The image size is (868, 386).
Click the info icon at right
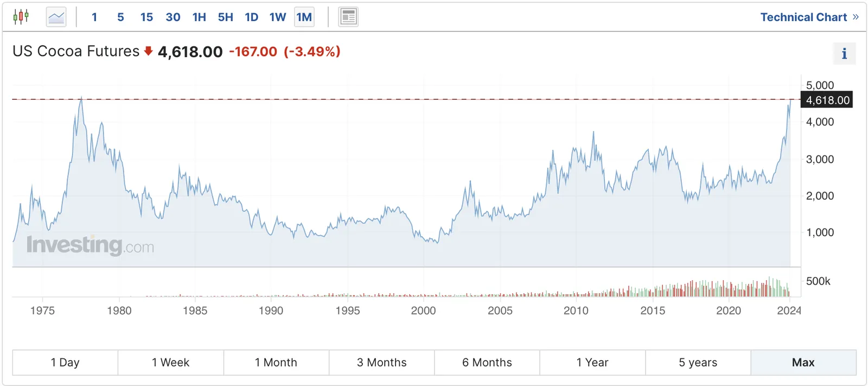point(844,54)
